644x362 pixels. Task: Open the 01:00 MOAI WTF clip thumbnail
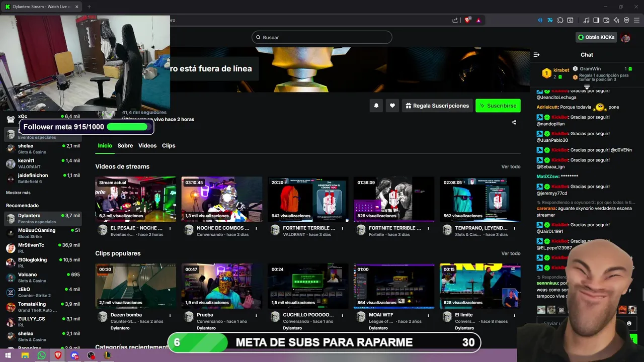pos(394,286)
